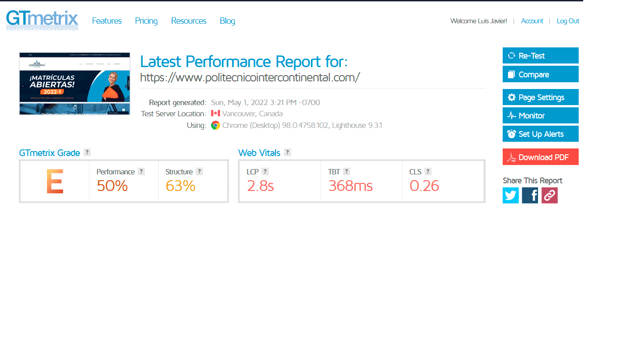Open Account settings

(x=532, y=21)
